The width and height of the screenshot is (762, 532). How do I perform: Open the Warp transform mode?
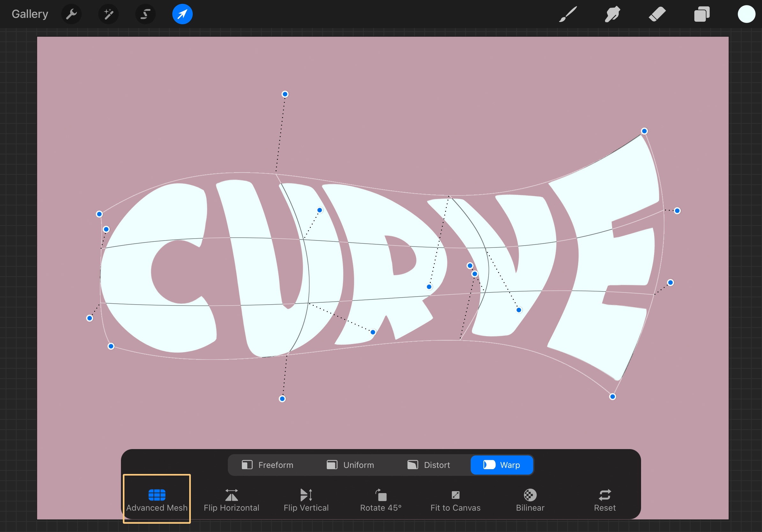pyautogui.click(x=502, y=465)
